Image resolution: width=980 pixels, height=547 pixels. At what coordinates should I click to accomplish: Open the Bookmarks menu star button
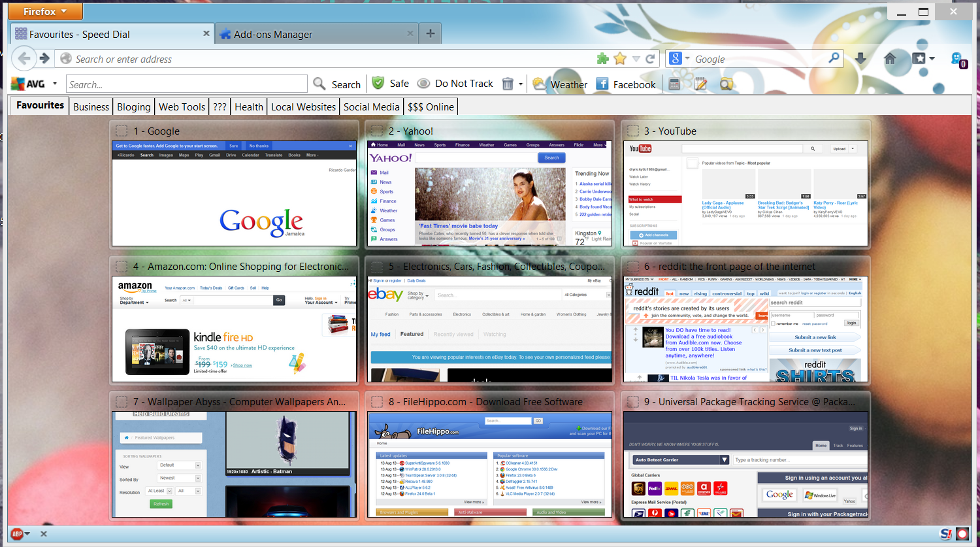pos(919,59)
